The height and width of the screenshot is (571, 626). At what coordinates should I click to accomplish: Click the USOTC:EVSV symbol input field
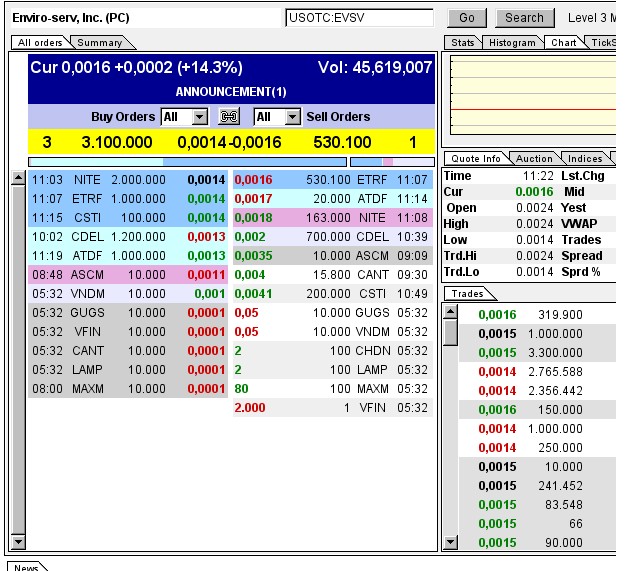pos(360,18)
